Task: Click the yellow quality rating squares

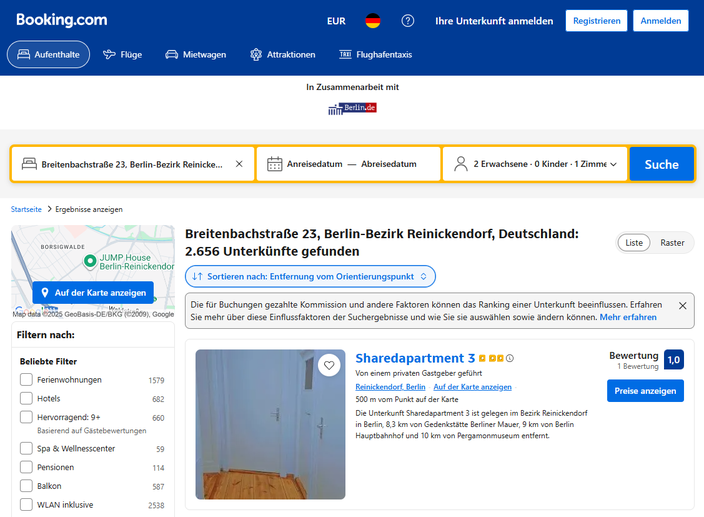Action: (491, 358)
